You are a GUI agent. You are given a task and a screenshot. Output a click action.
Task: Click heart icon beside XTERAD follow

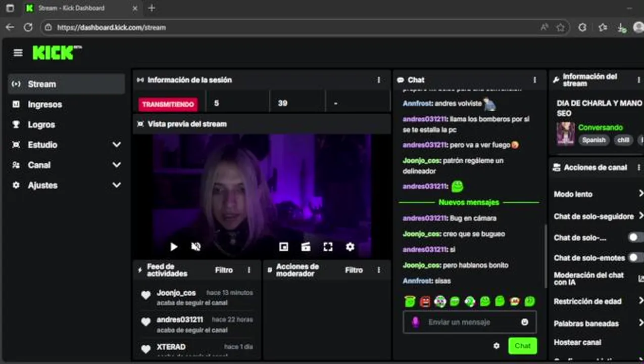(x=146, y=349)
